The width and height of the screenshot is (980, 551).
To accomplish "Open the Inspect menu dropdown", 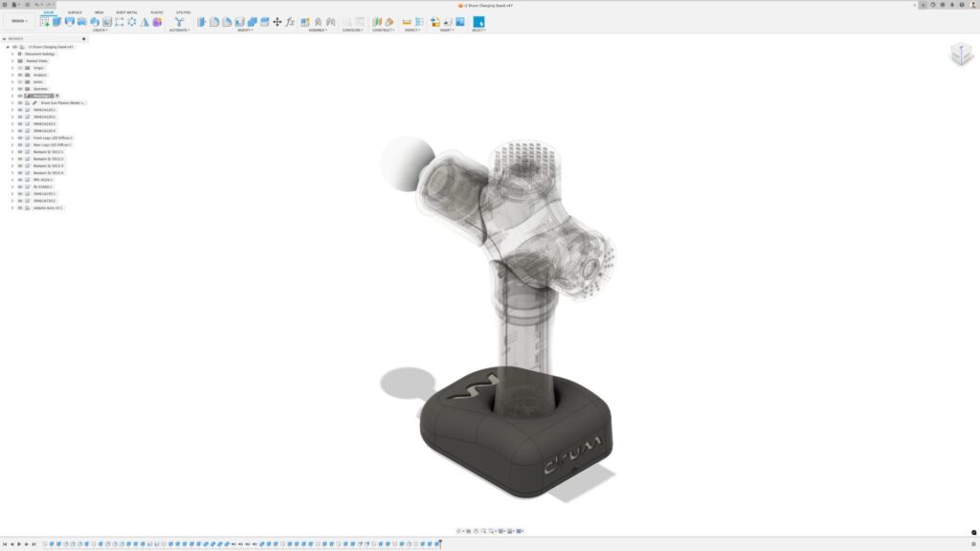I will click(x=412, y=30).
